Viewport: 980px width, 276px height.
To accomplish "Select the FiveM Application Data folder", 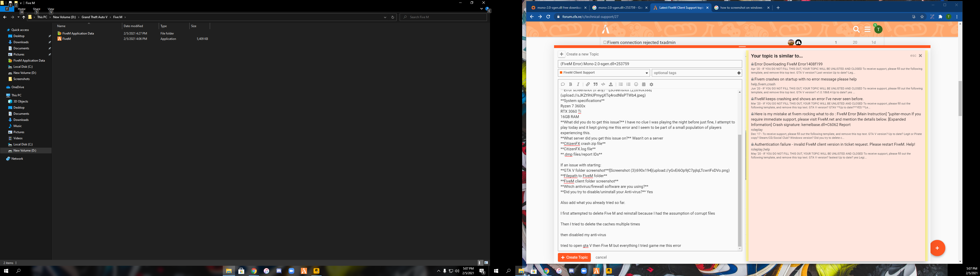I will pyautogui.click(x=78, y=33).
